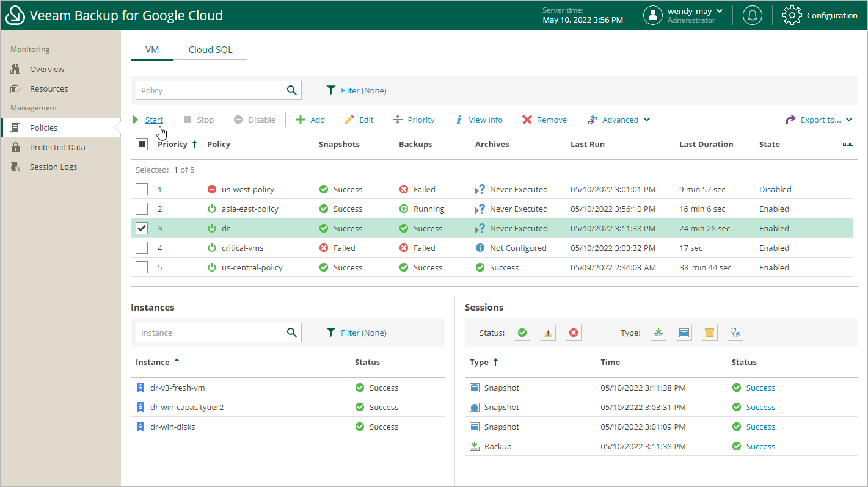Open the Export to dropdown
The height and width of the screenshot is (487, 868).
click(819, 120)
